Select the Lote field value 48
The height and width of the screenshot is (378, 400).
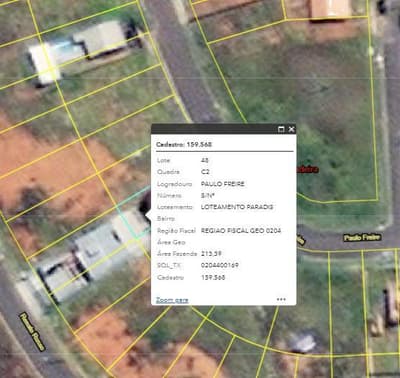(205, 160)
